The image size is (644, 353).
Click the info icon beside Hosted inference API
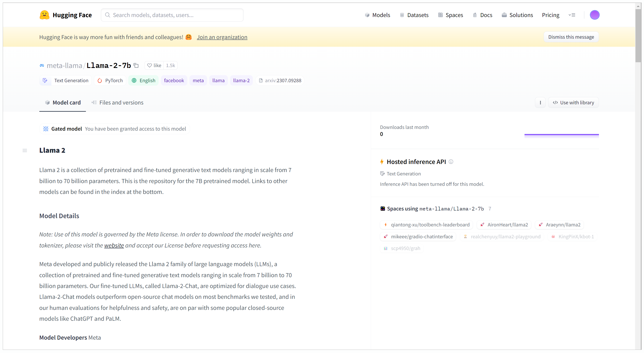coord(451,162)
